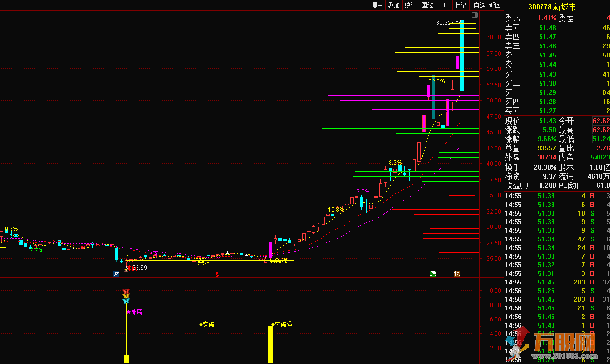610x364 pixels.
Task: Select the 买三 51.29 order row
Action: [557, 93]
